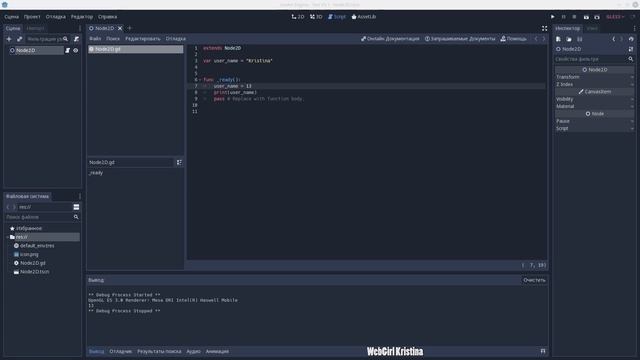Open Анимация bottom panel tab
Image resolution: width=640 pixels, height=360 pixels.
point(217,351)
